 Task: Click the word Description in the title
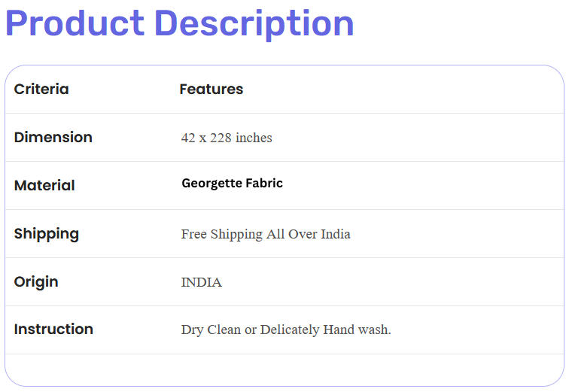[x=254, y=24]
